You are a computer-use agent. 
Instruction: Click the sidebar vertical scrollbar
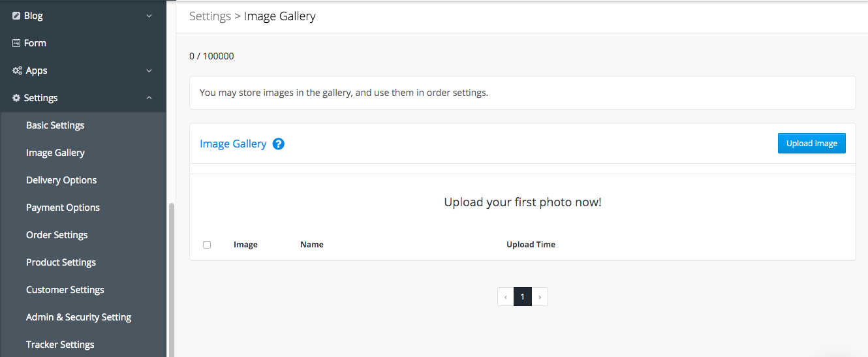[x=172, y=279]
